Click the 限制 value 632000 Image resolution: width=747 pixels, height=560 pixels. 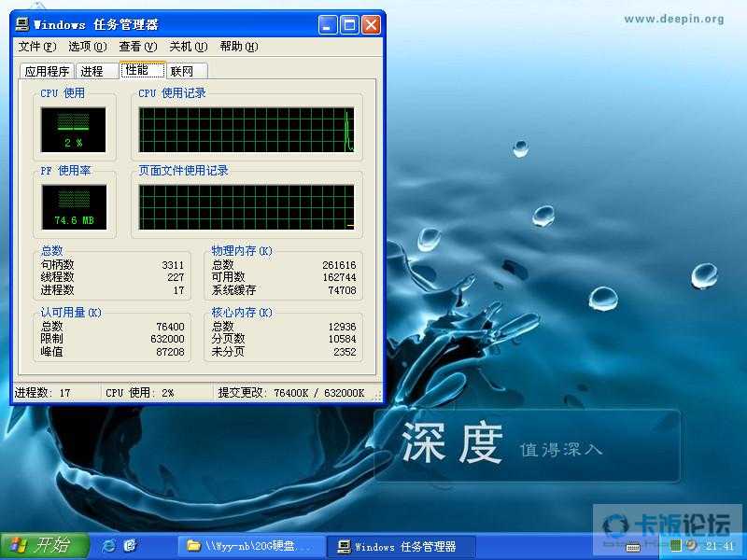[167, 339]
